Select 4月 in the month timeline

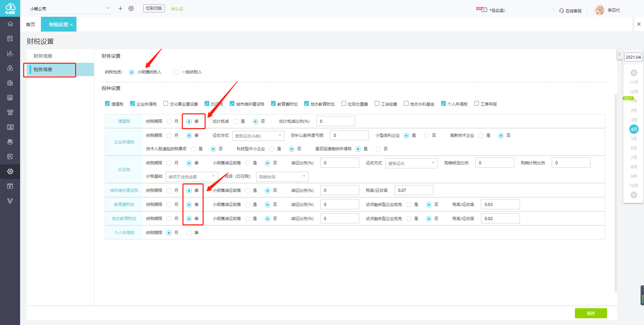(634, 129)
